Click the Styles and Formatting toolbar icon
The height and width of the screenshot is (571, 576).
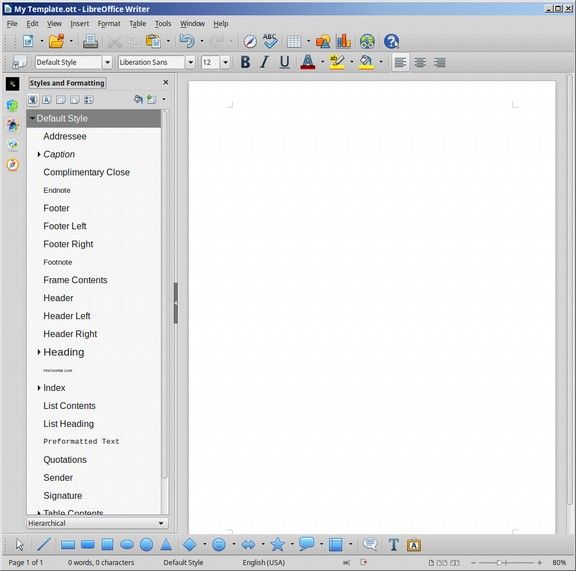pyautogui.click(x=19, y=62)
